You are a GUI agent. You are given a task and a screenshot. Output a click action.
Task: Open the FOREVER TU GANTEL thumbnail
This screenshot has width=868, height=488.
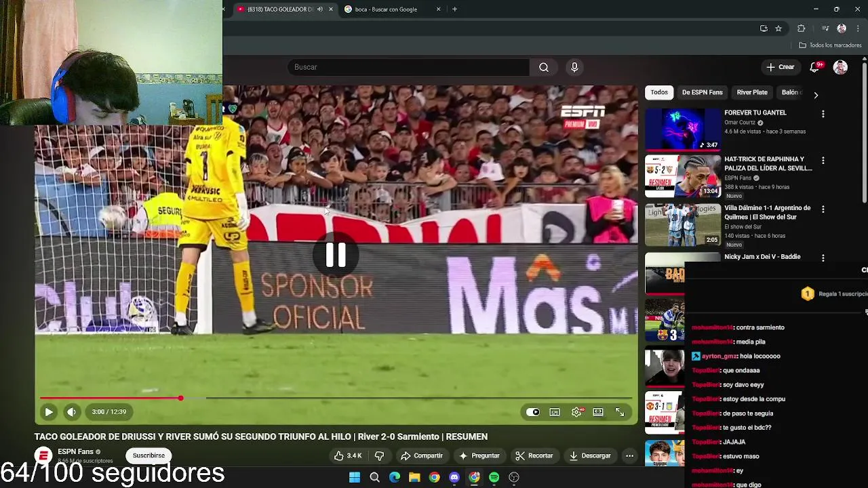(683, 129)
